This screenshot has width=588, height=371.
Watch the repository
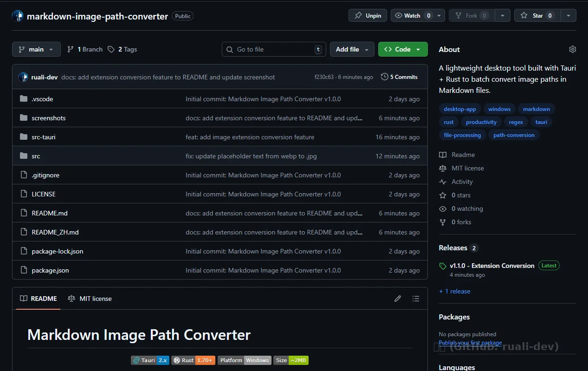click(410, 15)
